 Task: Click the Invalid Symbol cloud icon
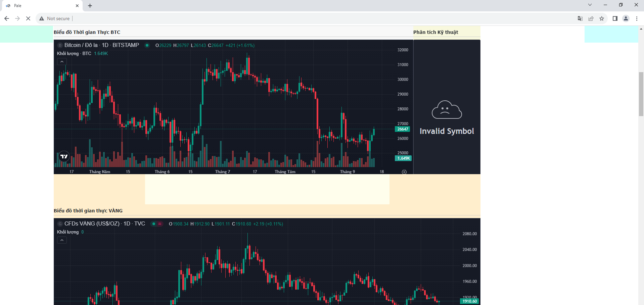[447, 110]
